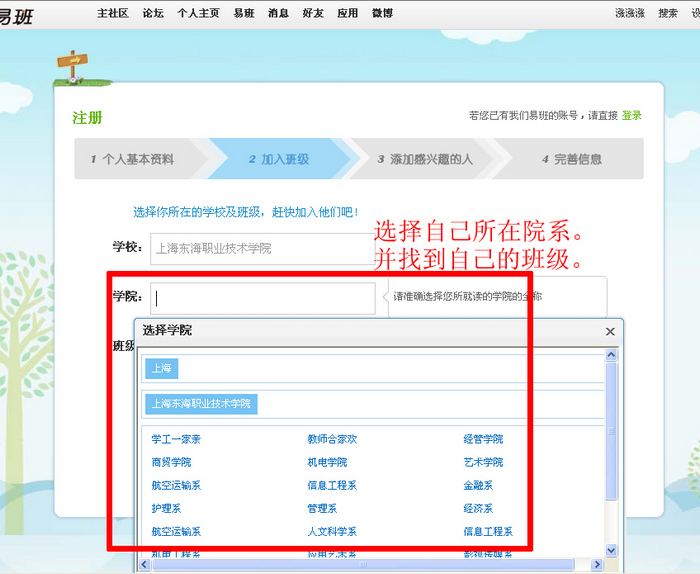This screenshot has width=700, height=574.
Task: Click the 学院 input field
Action: (x=262, y=298)
